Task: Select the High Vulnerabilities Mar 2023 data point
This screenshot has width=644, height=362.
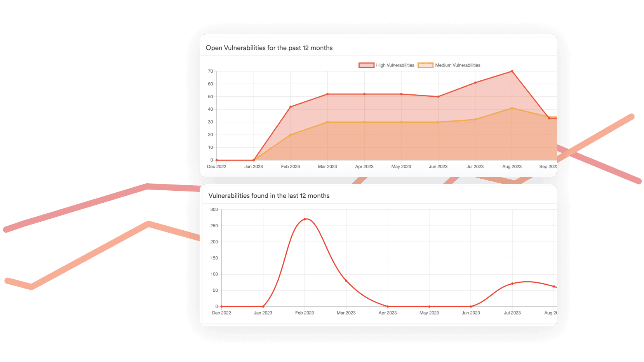Action: click(x=327, y=94)
